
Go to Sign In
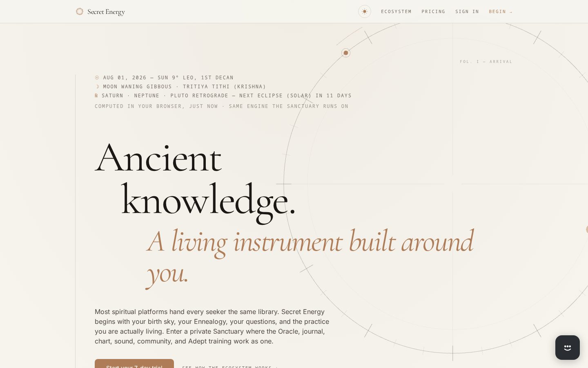point(467,11)
